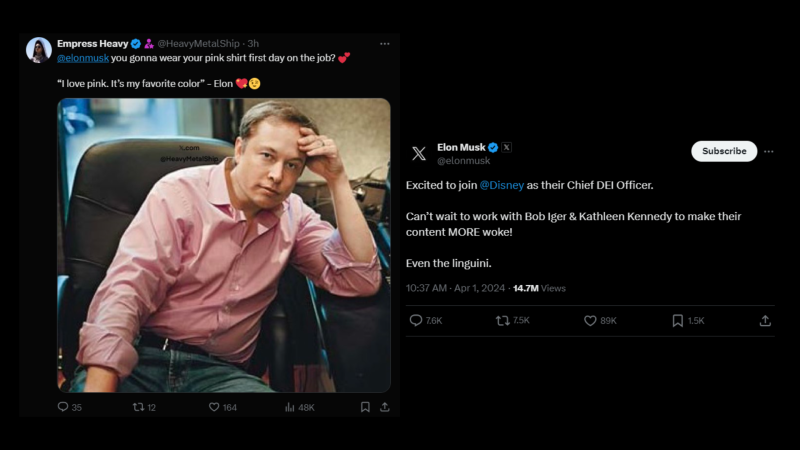This screenshot has height=450, width=800.
Task: Repost Elon Musk's Disney post
Action: click(503, 320)
